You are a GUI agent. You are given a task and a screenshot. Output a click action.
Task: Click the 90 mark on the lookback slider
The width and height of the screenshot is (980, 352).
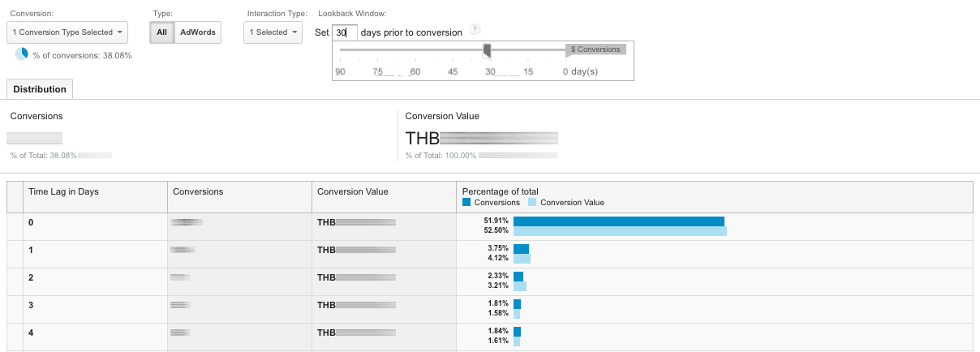point(341,72)
